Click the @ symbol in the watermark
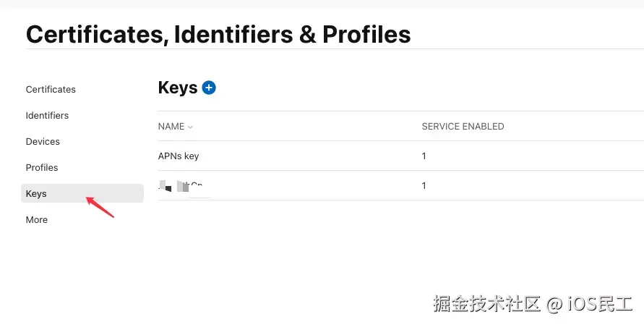Image resolution: width=644 pixels, height=325 pixels. [x=554, y=303]
